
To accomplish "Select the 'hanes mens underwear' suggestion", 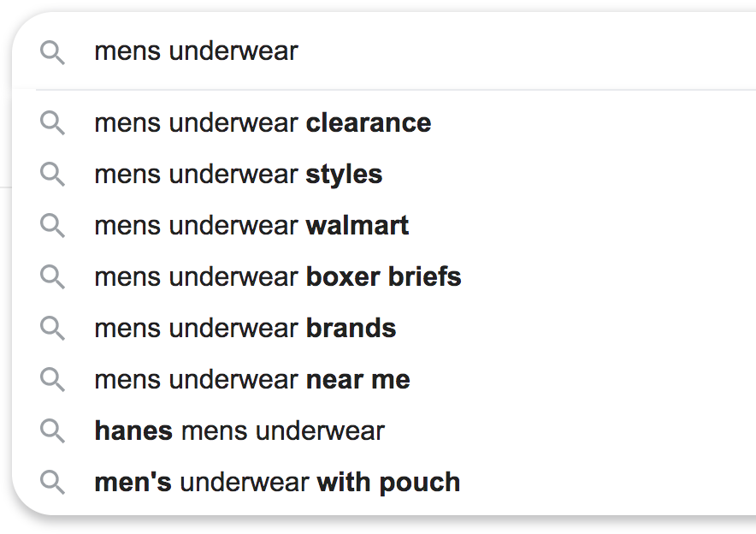I will 239,431.
